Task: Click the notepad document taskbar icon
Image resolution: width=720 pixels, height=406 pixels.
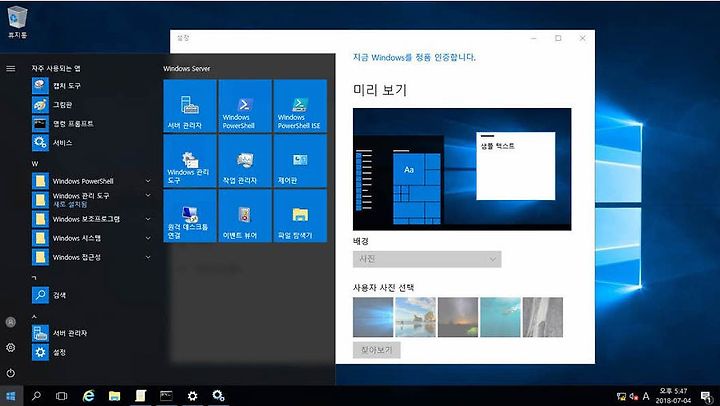Action: 141,396
